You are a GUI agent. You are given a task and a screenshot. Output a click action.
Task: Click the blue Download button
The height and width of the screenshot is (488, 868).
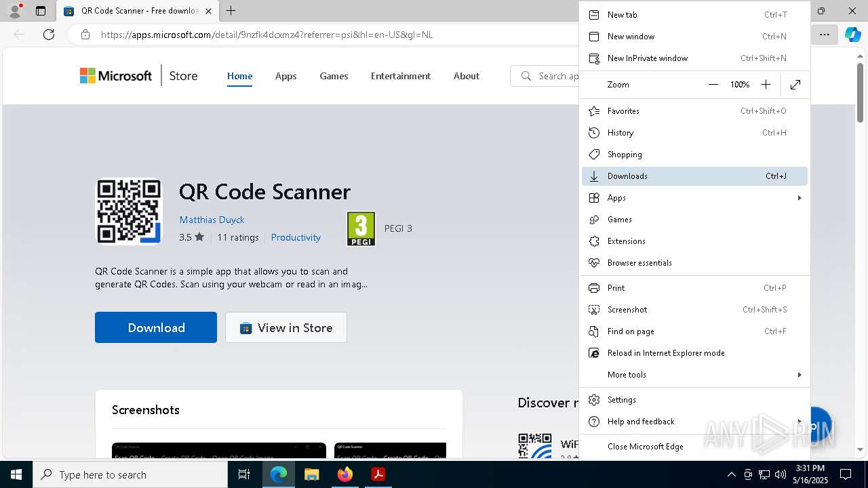pos(156,327)
